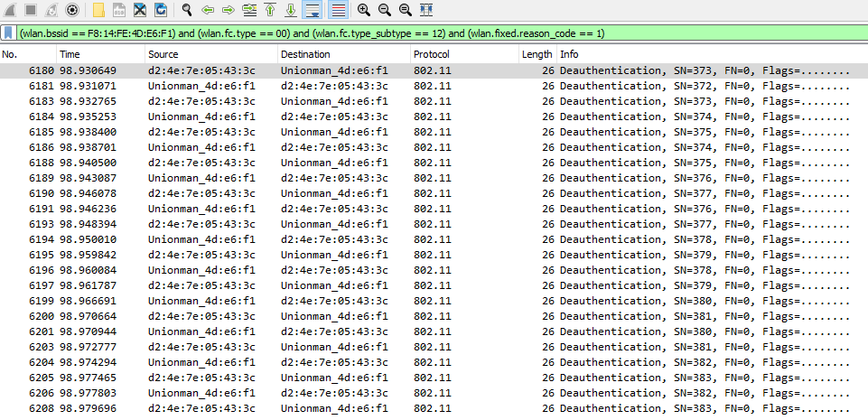This screenshot has height=420, width=868.
Task: Open a capture file with folder icon
Action: tap(98, 9)
